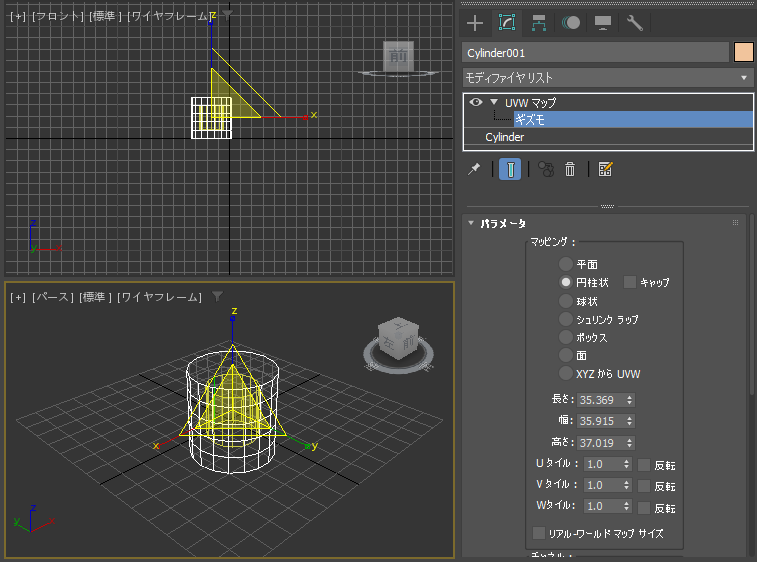Click 長さ value field 35.369
This screenshot has width=757, height=562.
coord(601,400)
